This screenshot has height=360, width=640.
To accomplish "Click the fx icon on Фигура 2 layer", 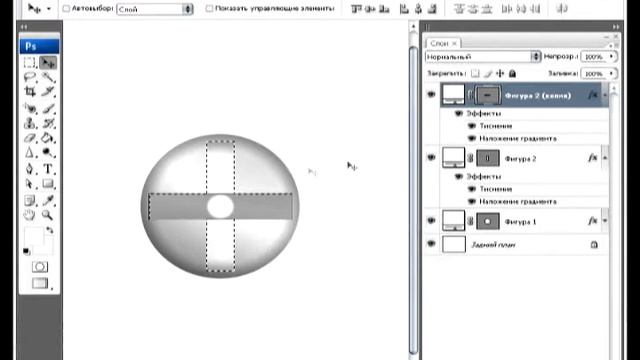I will (592, 158).
